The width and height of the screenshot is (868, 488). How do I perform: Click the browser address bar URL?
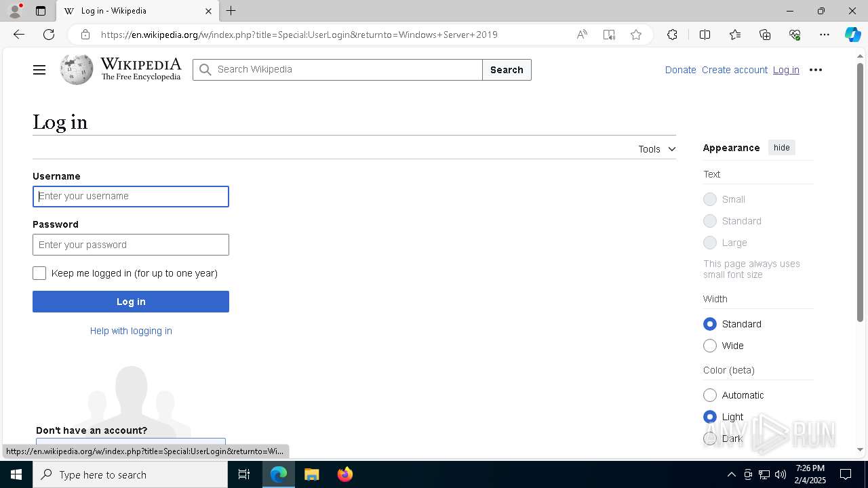(x=299, y=35)
